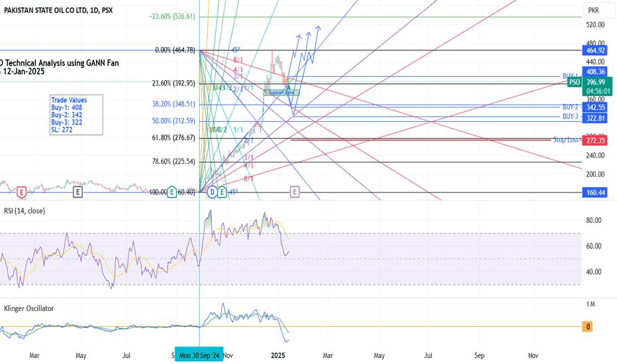Screen dimensions: 617x364
Task: Click the BUY-3 line label
Action: coord(570,116)
